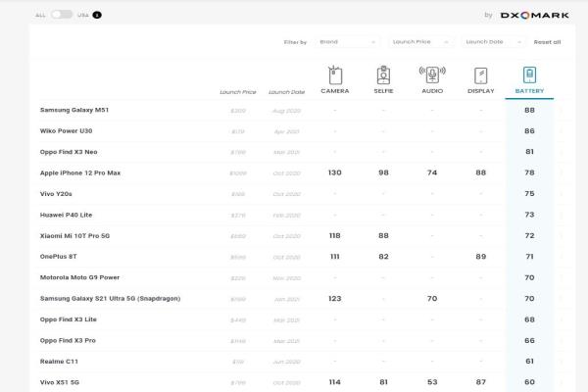Click camera score 123 for Galaxy S21 Ultra
Viewport: 588px width, 392px height.
pyautogui.click(x=335, y=299)
